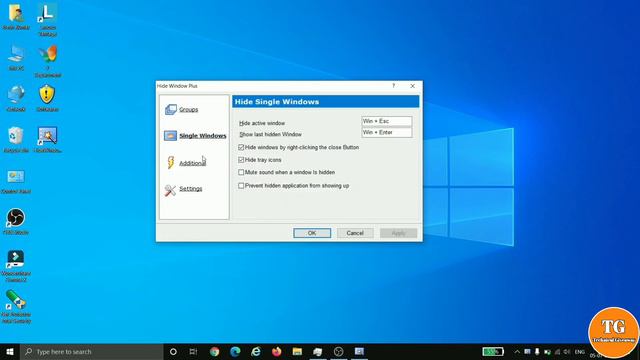Uncheck the Hide tray icons checkbox
The width and height of the screenshot is (640, 360).
pos(241,160)
